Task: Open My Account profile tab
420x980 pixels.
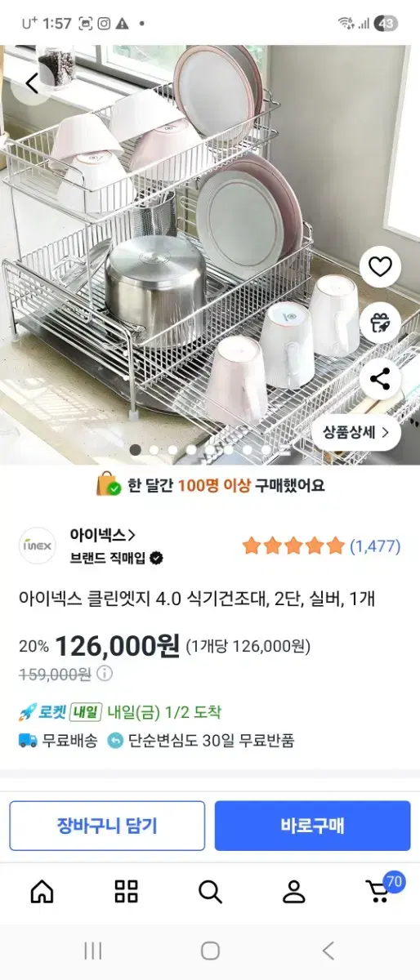Action: [294, 892]
